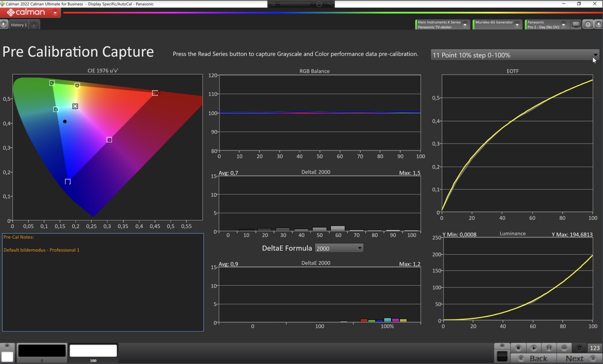Click the Read Single bracket icon
The height and width of the screenshot is (364, 603).
tap(549, 348)
